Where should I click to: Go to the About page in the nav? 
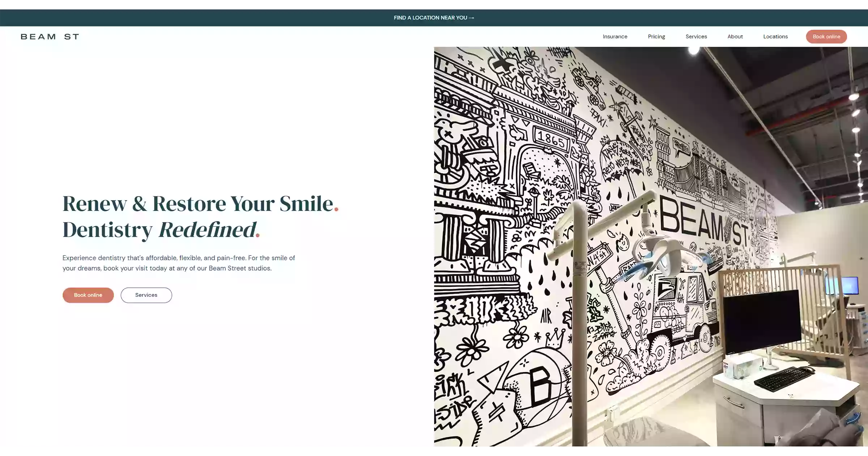[735, 37]
